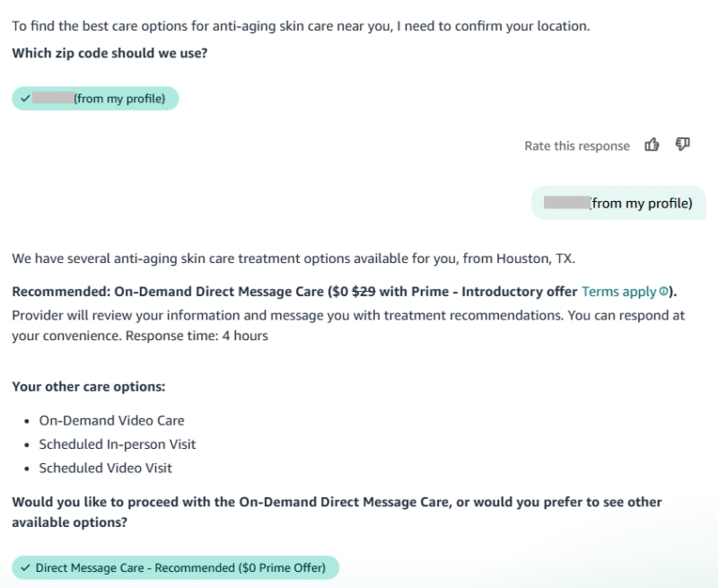Click the info icon beside Terms apply
Viewport: 718px width, 588px height.
point(663,293)
